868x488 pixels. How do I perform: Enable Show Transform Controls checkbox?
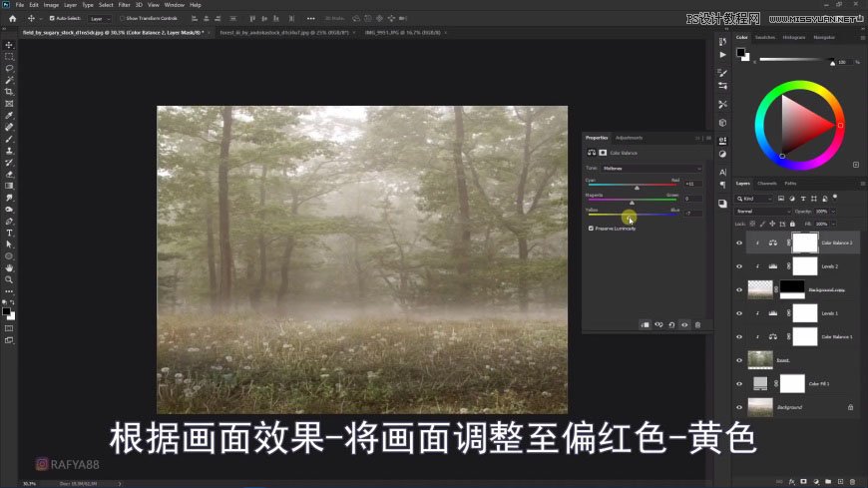[122, 18]
